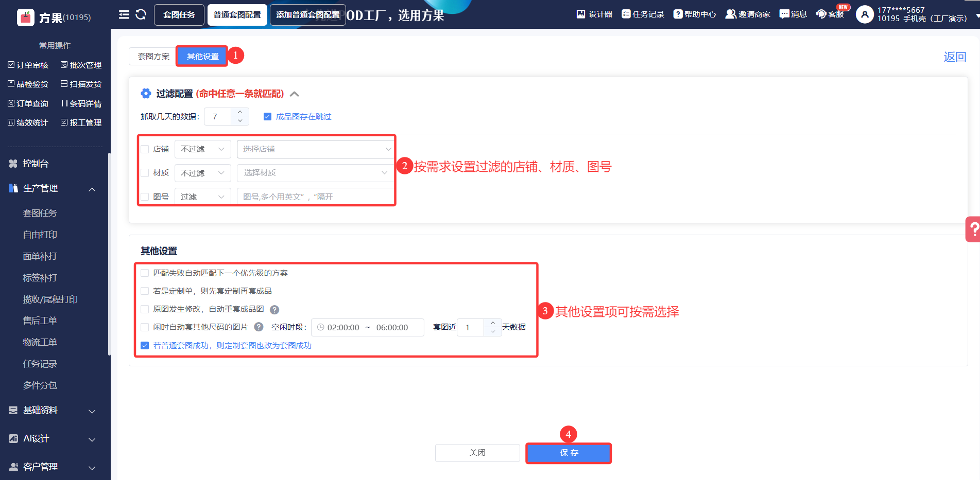Toggle the sidebar menu collapse icon
The image size is (980, 480).
coord(124,14)
